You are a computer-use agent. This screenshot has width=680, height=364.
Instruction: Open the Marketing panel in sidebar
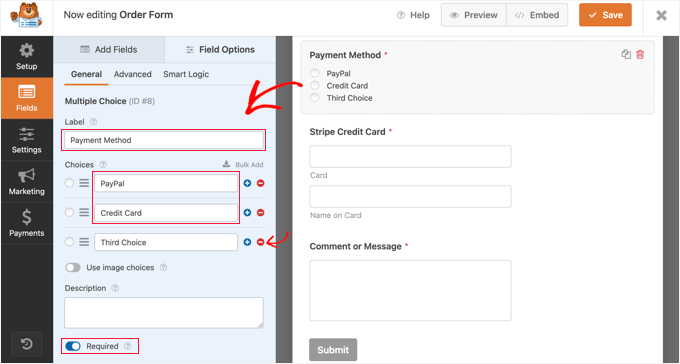tap(26, 182)
